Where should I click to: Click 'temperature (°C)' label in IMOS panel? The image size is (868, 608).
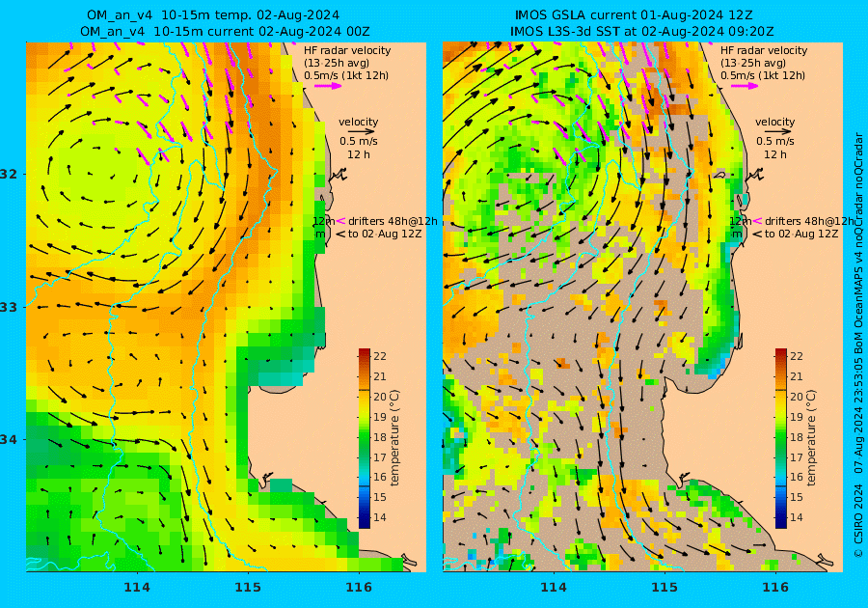(811, 437)
